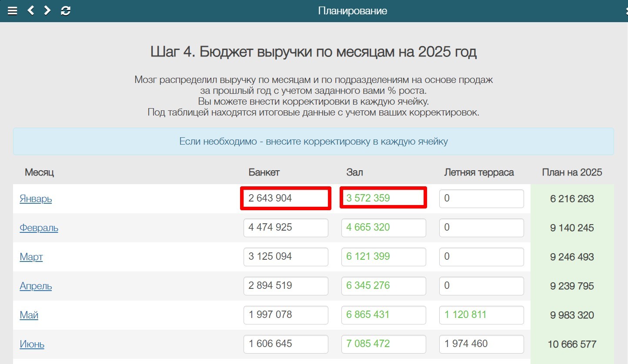
Task: Navigate back with the left arrow icon
Action: 30,10
